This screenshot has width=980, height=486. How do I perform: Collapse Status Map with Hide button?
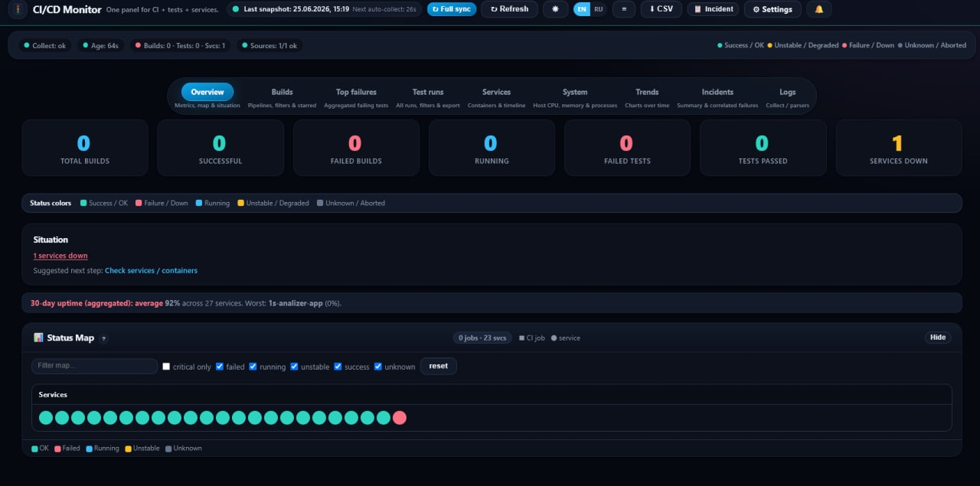(x=938, y=338)
